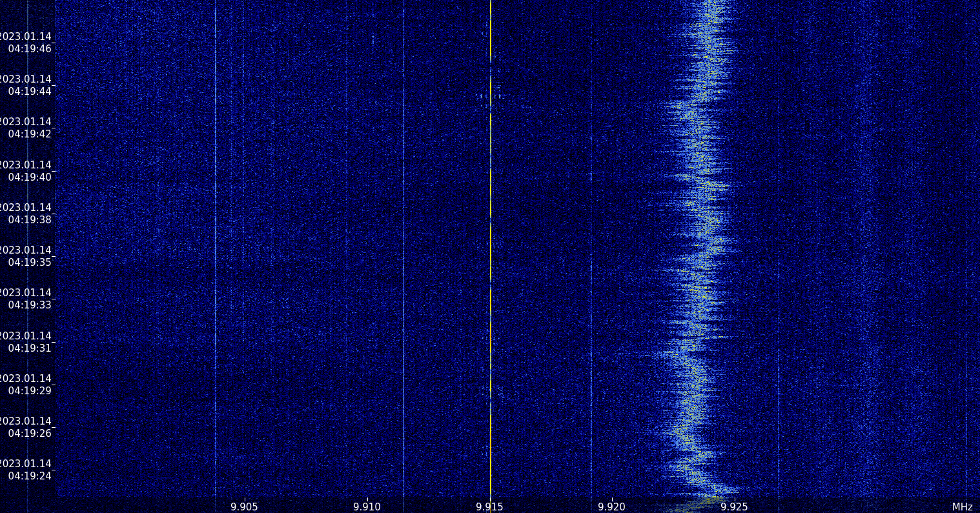Click the wide wavy signal near 9.924 MHz

click(x=700, y=258)
